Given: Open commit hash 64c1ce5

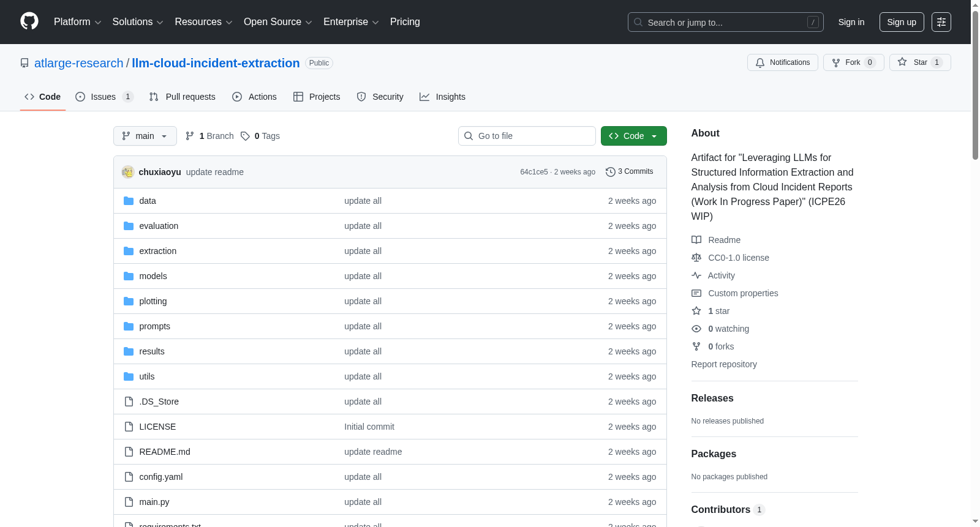Looking at the screenshot, I should tap(534, 172).
